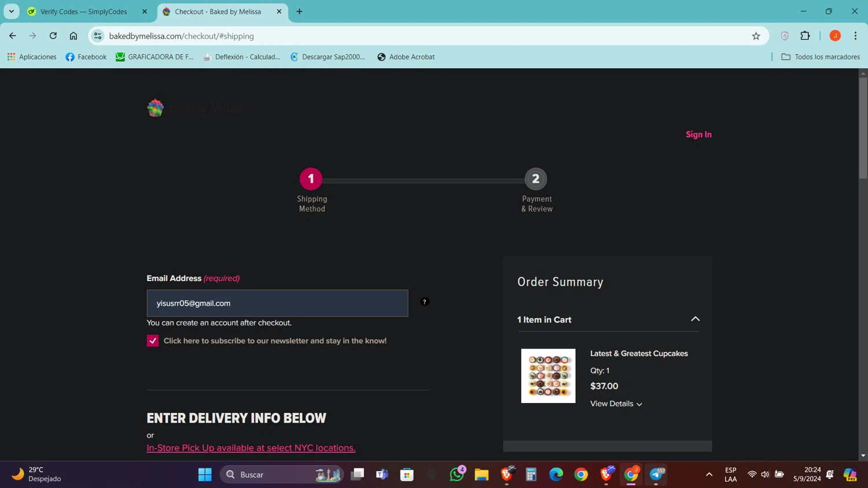This screenshot has height=488, width=868.
Task: Open Microsoft Teams from the taskbar
Action: [382, 475]
